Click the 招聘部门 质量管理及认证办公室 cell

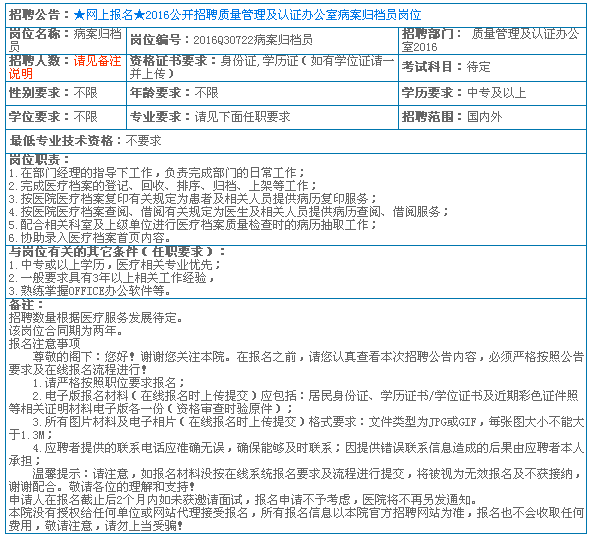(492, 40)
